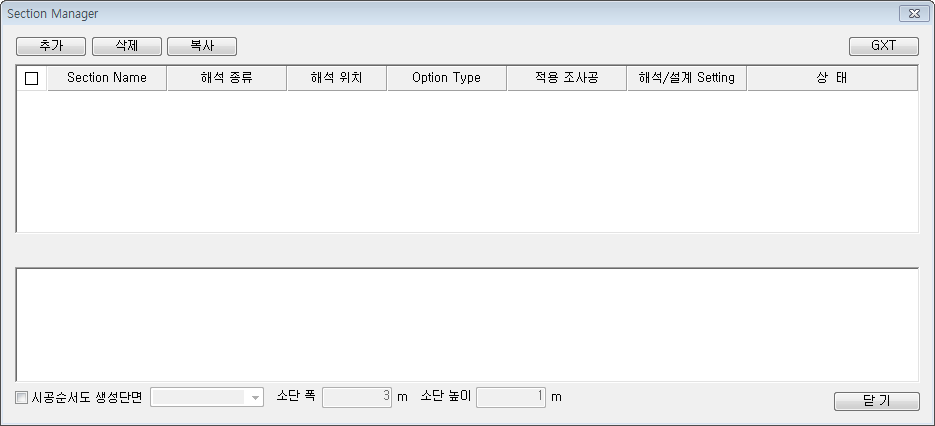Click the 소단 폭 input field

click(357, 397)
